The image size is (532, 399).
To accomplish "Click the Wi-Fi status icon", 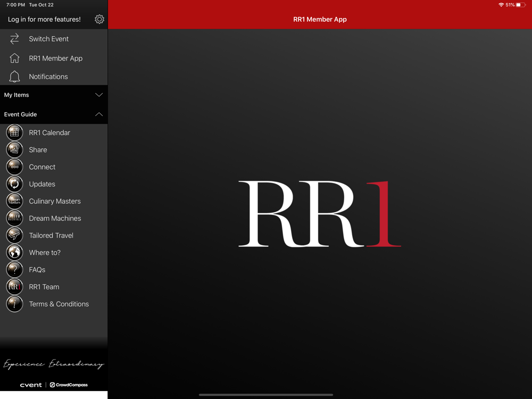I will [x=501, y=5].
